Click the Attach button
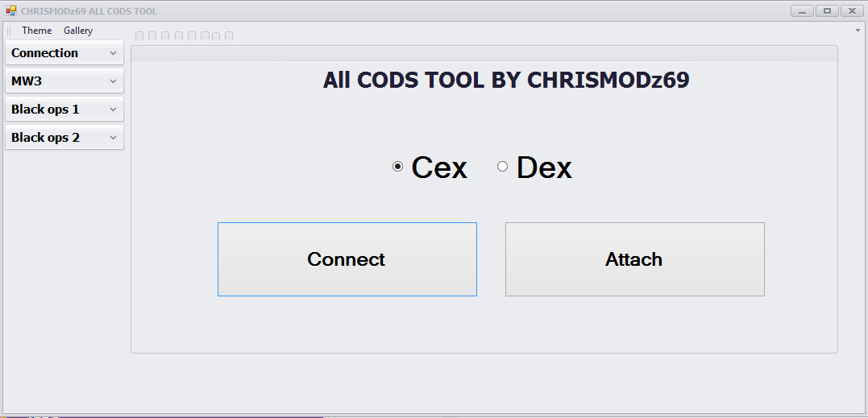868x418 pixels. (635, 259)
